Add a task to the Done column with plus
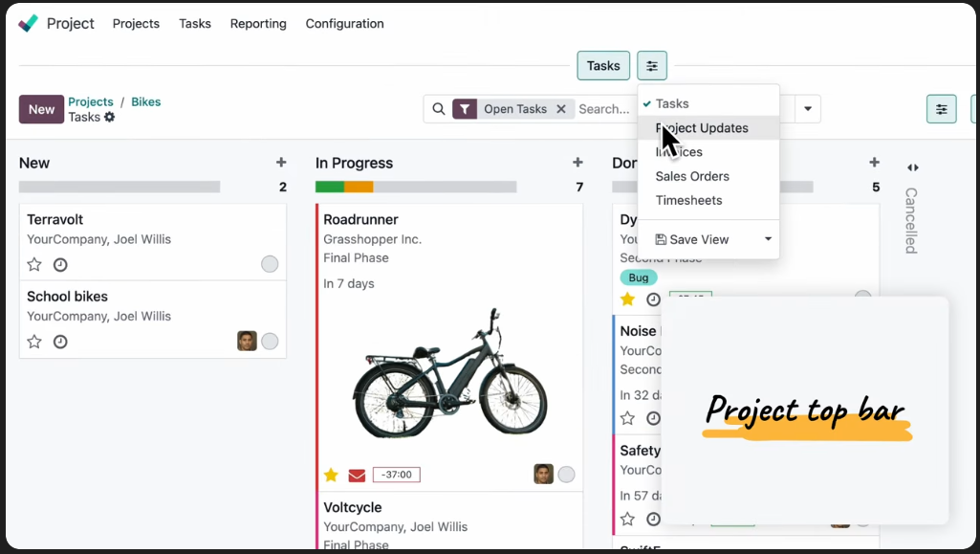Image resolution: width=980 pixels, height=554 pixels. [x=874, y=163]
